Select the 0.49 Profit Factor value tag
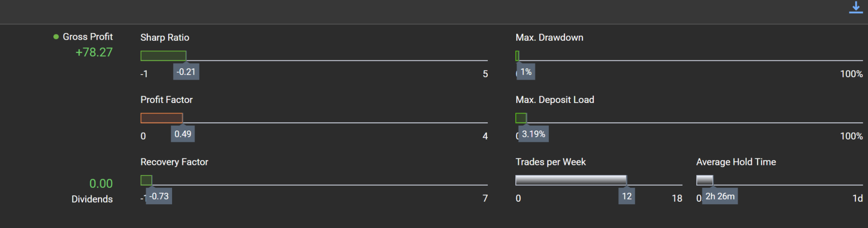 pos(183,134)
